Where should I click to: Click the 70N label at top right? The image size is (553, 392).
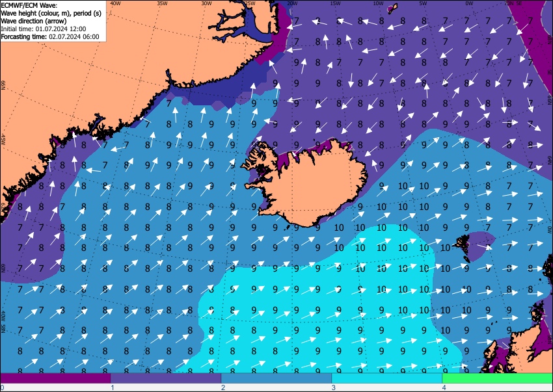coord(509,3)
